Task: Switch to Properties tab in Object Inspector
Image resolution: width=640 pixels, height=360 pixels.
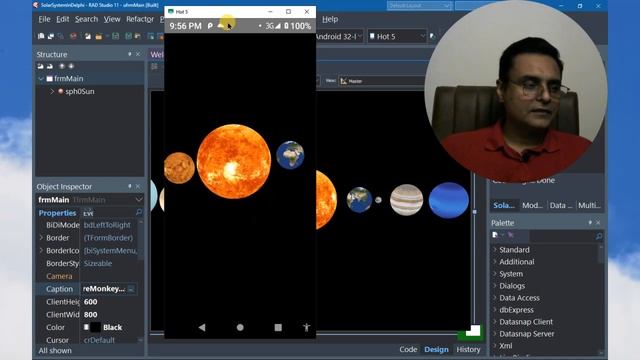Action: coord(57,213)
